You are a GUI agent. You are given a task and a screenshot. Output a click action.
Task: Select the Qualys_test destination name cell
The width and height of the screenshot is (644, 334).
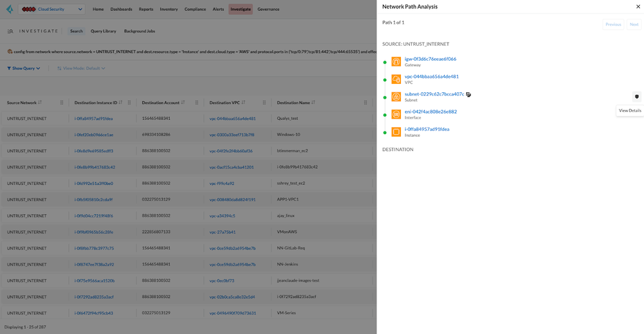pyautogui.click(x=288, y=118)
